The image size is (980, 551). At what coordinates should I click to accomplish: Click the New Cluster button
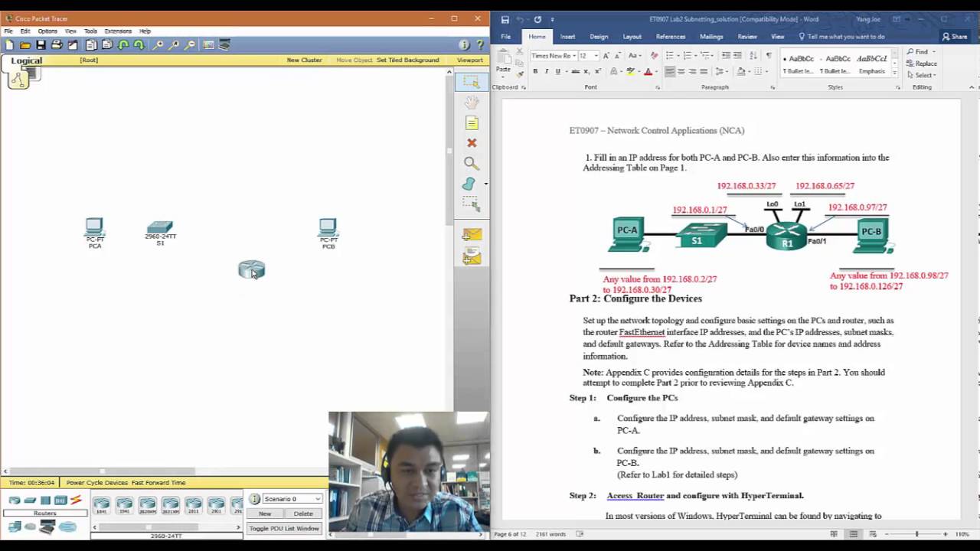pos(304,60)
